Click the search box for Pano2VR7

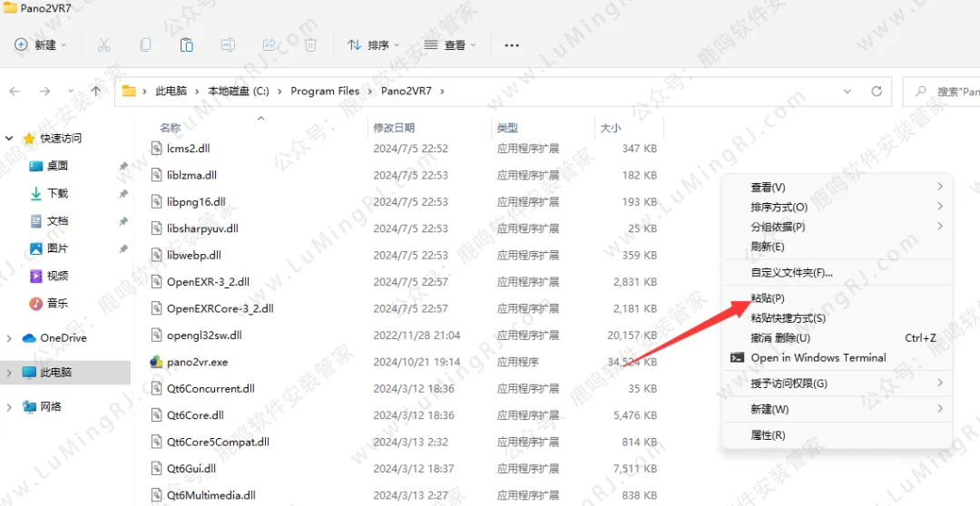pyautogui.click(x=941, y=92)
